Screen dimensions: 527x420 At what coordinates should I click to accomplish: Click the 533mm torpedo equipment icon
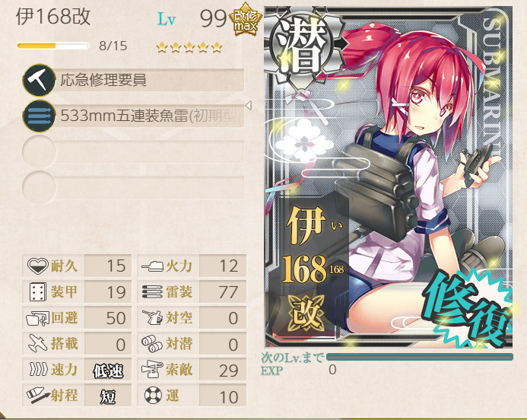pyautogui.click(x=39, y=116)
